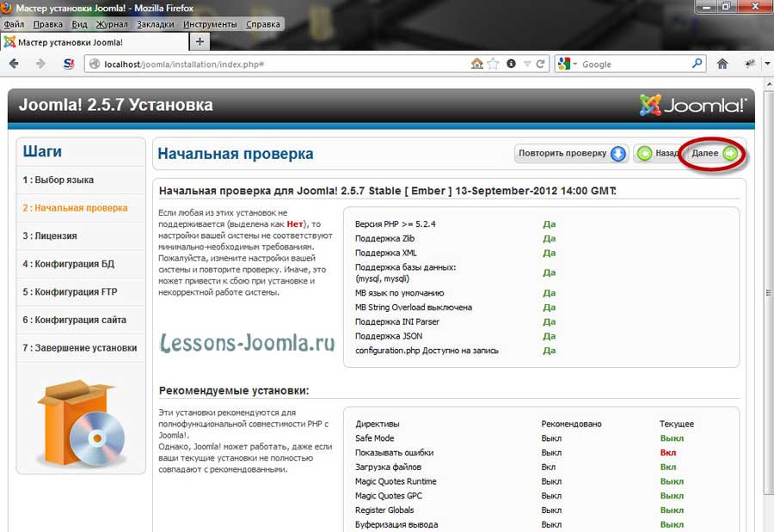
Task: Open the Закладки menu
Action: pyautogui.click(x=156, y=24)
